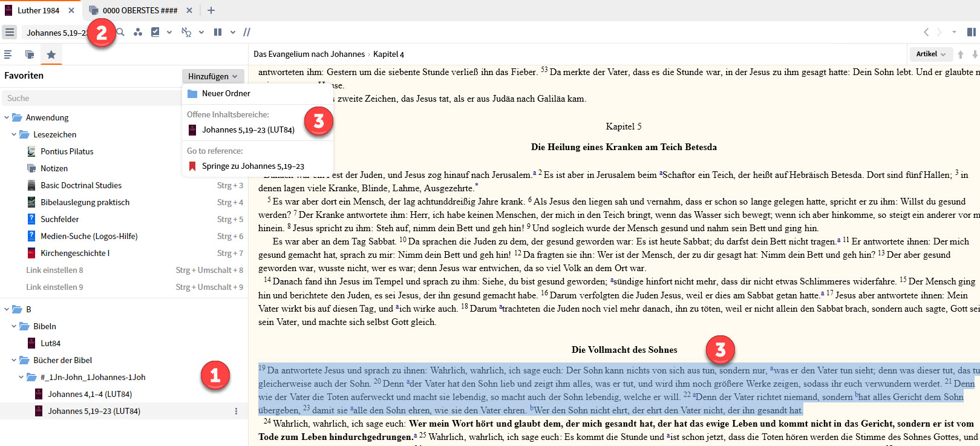Select Johannes 5,19–23 (LUT84) under Offene Inhaltsbereiche
980x446 pixels.
[257, 130]
